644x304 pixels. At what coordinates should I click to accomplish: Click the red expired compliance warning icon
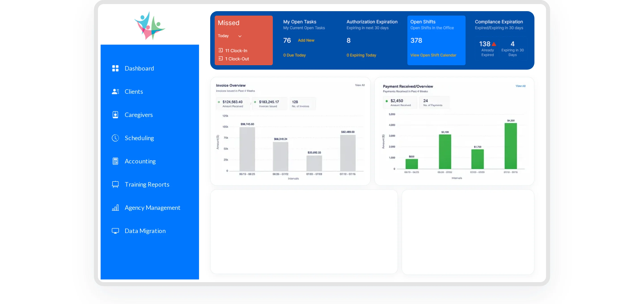[x=494, y=44]
